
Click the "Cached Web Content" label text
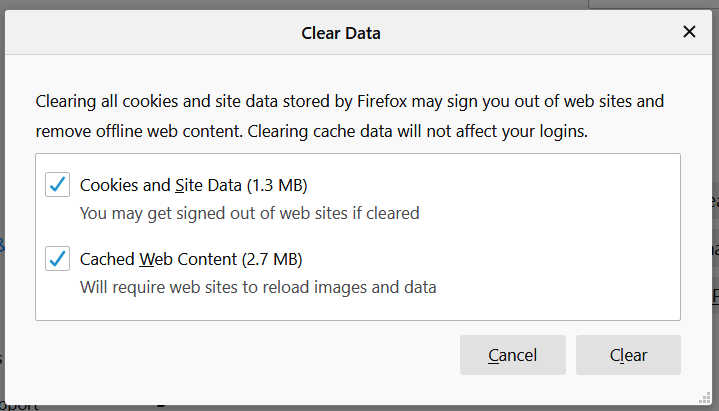tap(158, 260)
